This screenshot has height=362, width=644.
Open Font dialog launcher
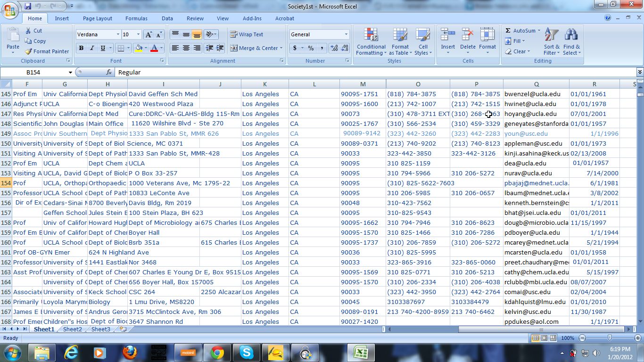[x=162, y=61]
